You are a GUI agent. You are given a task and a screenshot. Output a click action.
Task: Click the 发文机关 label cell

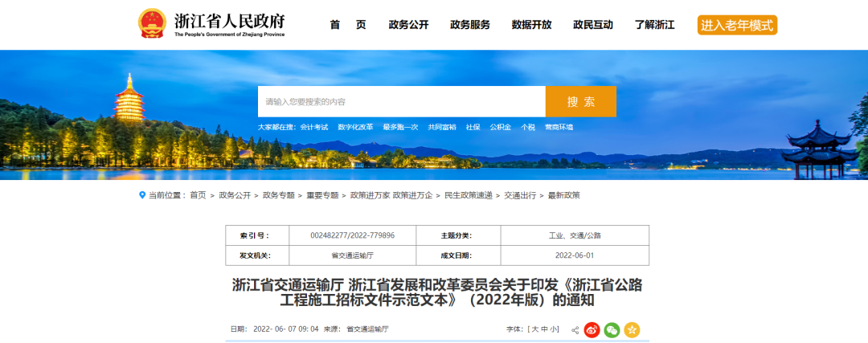pos(257,255)
